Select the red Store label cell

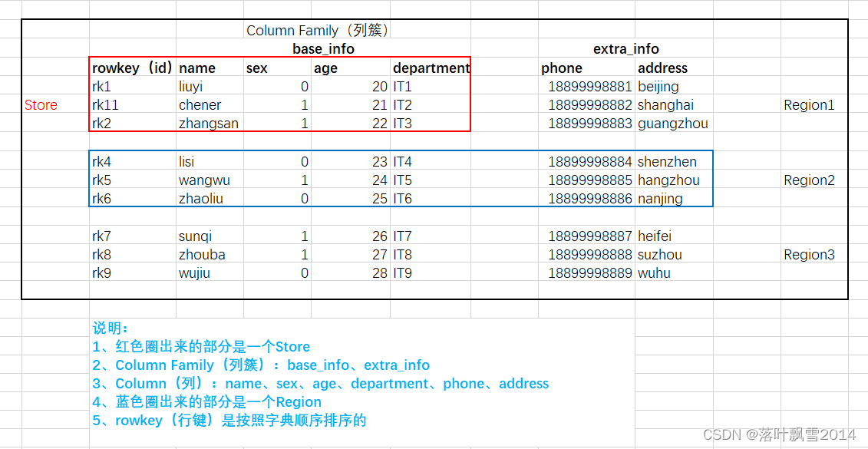(x=41, y=104)
